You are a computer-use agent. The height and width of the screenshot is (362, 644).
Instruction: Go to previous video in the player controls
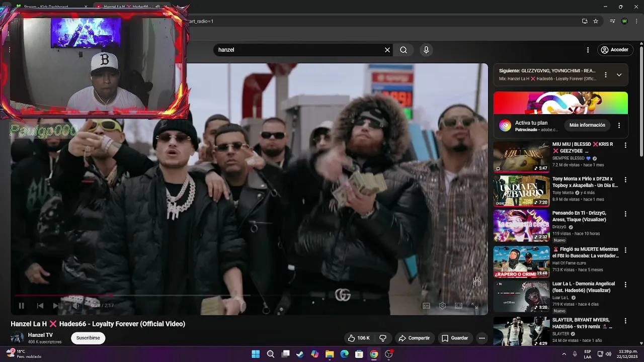click(40, 305)
